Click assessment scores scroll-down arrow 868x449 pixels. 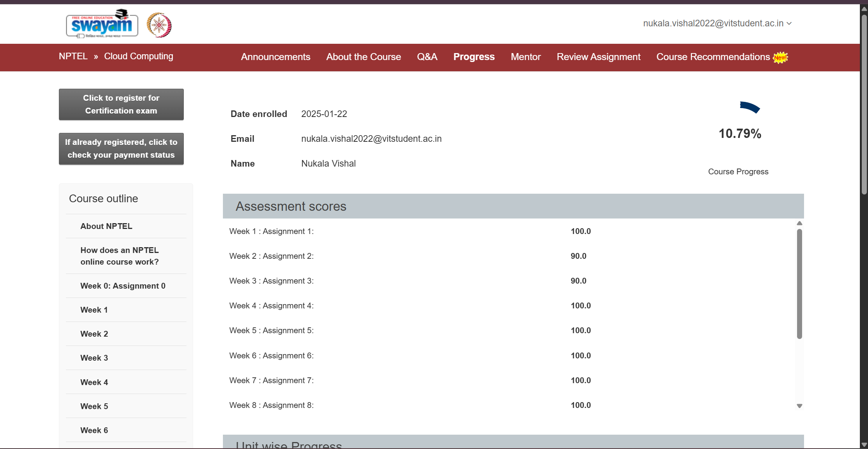pos(799,406)
